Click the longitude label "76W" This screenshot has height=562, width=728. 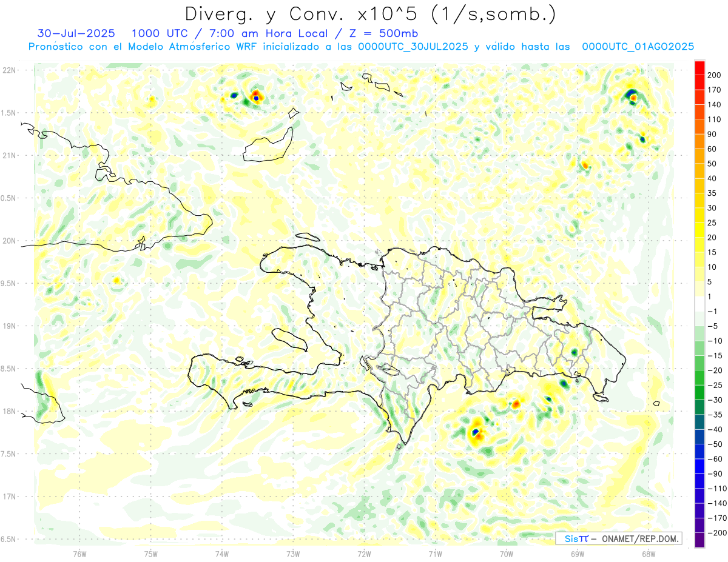(x=79, y=554)
